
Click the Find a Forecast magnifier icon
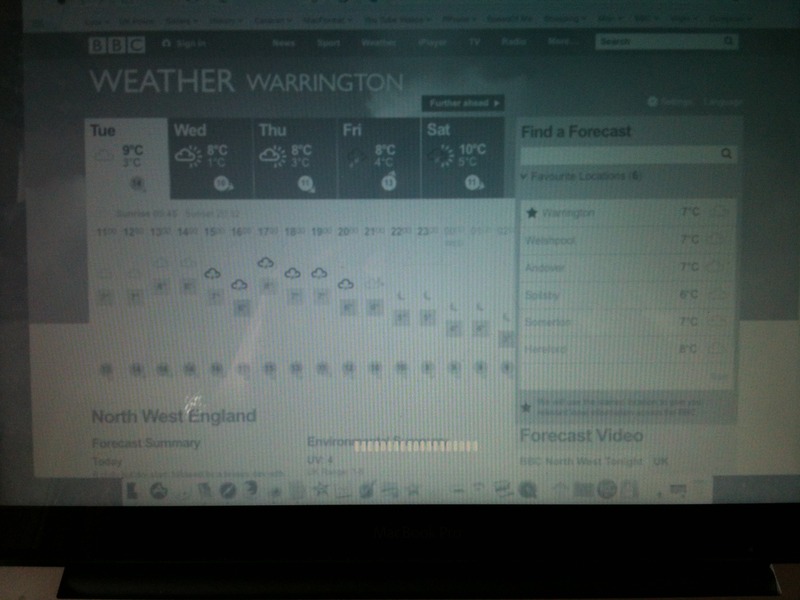(727, 154)
